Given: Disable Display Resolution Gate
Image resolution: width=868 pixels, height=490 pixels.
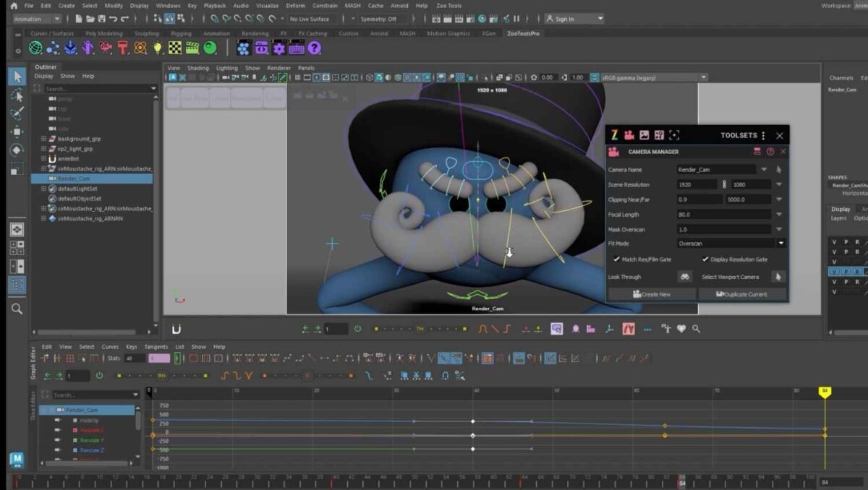Looking at the screenshot, I should (705, 259).
